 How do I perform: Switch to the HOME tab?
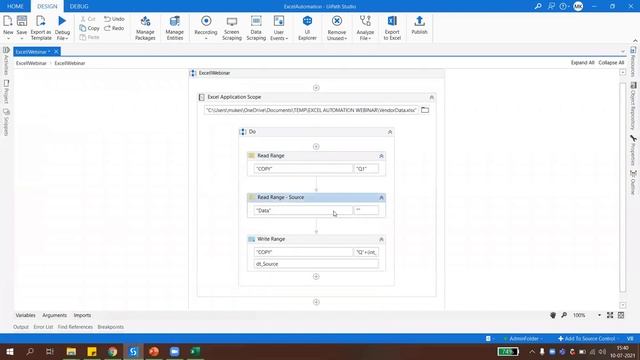pos(15,6)
